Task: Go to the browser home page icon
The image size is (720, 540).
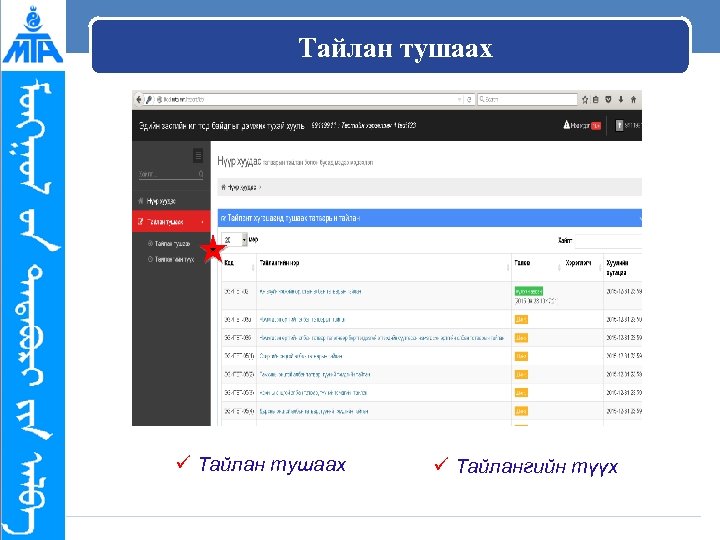Action: [x=633, y=99]
